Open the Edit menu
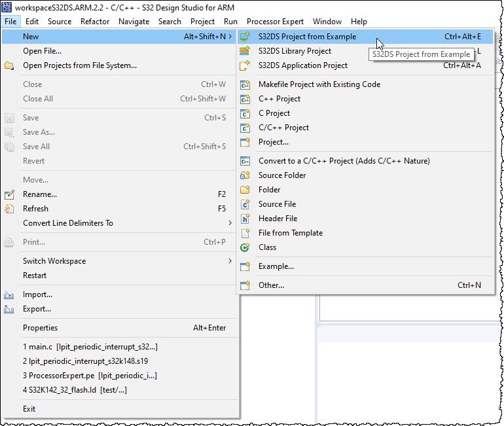Image resolution: width=504 pixels, height=426 pixels. (x=32, y=22)
